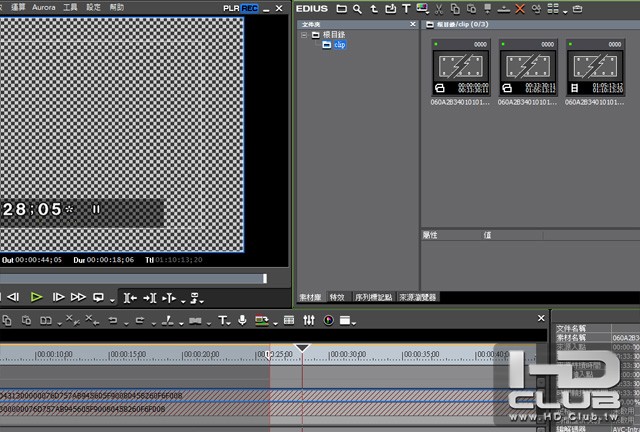Switch to the 序列標記點 tab
This screenshot has height=432, width=640.
point(373,297)
